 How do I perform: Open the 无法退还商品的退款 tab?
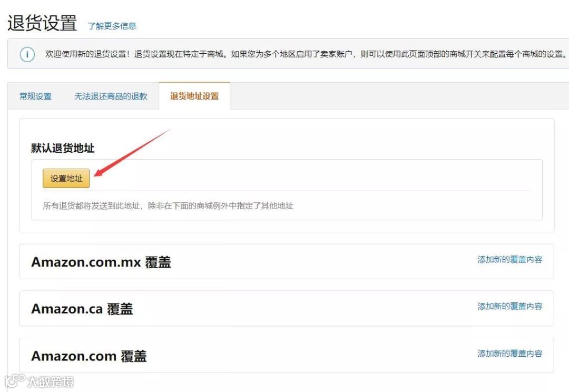tap(111, 96)
